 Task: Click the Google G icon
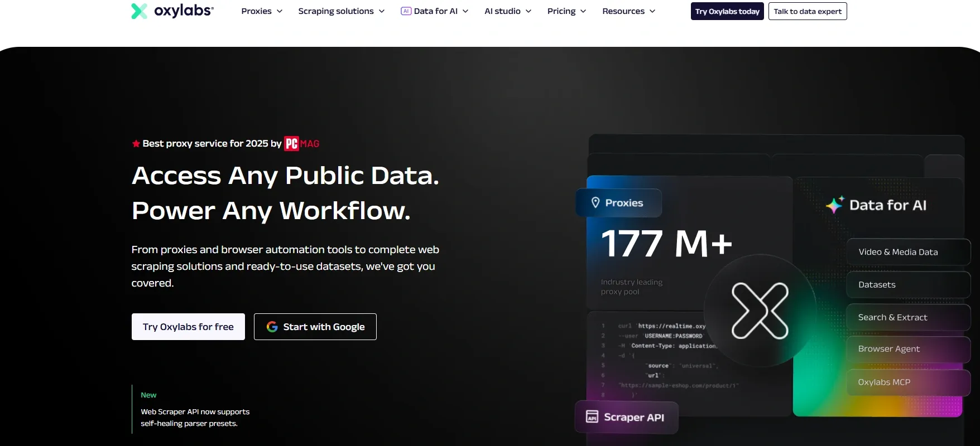tap(272, 327)
